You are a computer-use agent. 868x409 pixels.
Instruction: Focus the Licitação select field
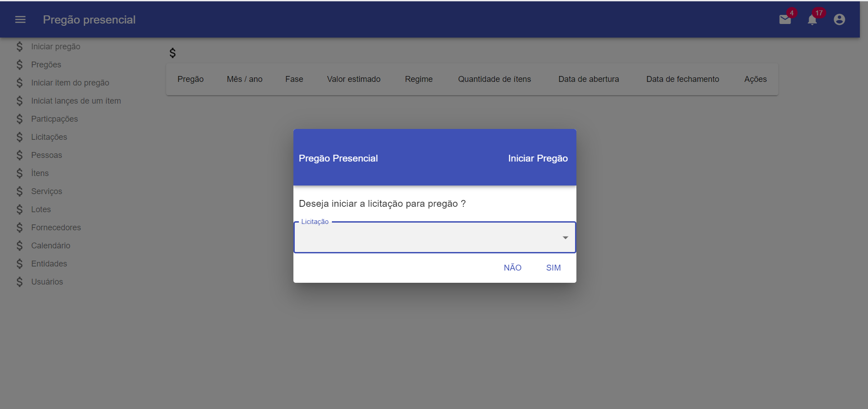tap(435, 237)
